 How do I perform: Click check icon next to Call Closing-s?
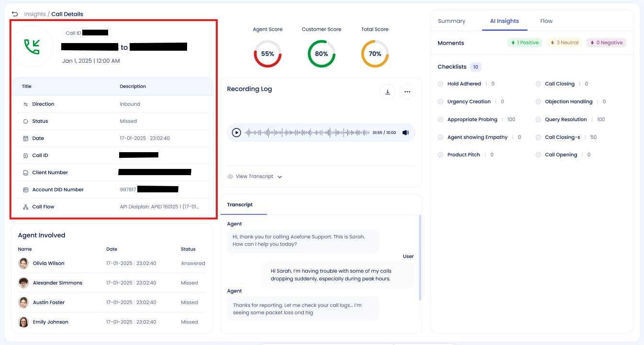pos(538,137)
